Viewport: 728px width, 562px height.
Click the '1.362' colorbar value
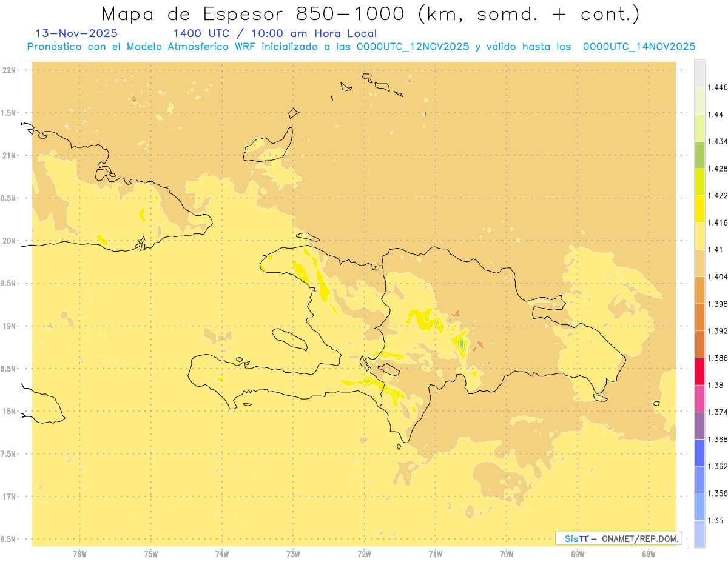click(718, 466)
